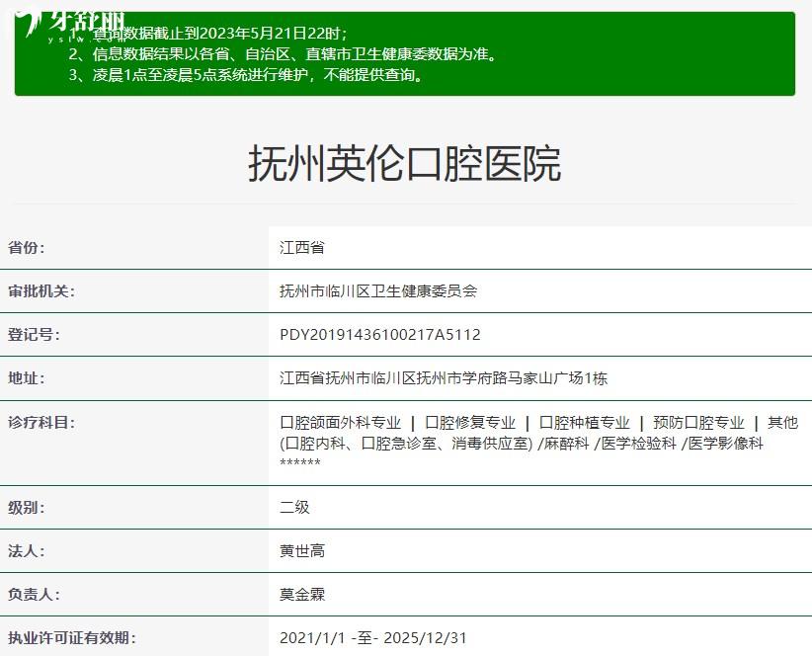Select the value 江西省
Screen dimensions: 812x656
302,247
